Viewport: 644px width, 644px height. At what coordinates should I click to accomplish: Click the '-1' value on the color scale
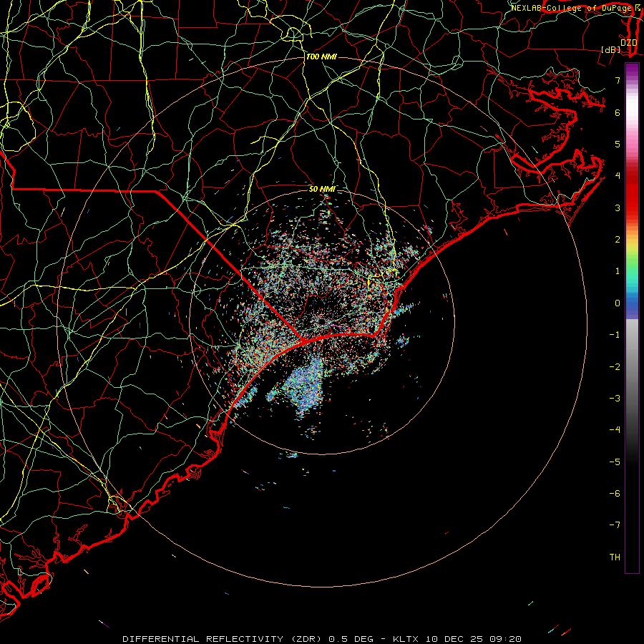tap(615, 335)
